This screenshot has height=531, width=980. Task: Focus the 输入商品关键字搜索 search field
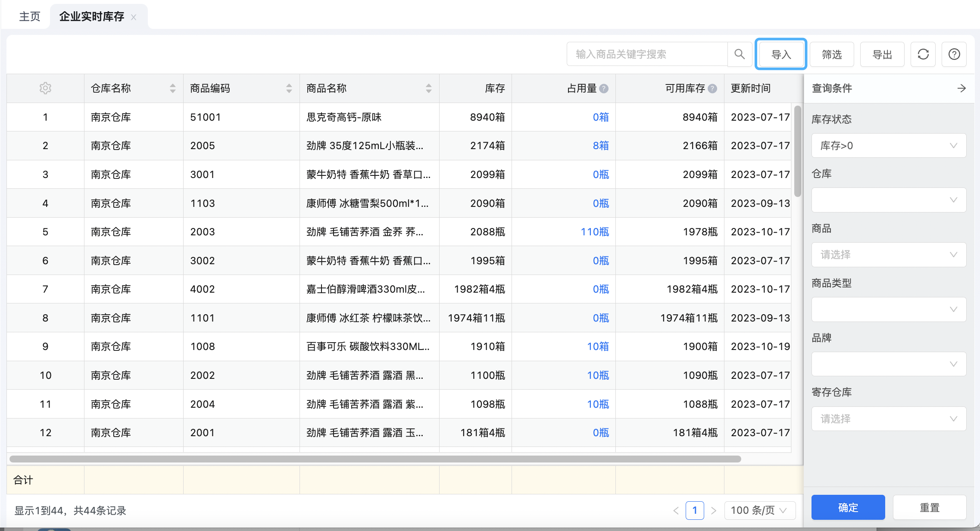647,54
